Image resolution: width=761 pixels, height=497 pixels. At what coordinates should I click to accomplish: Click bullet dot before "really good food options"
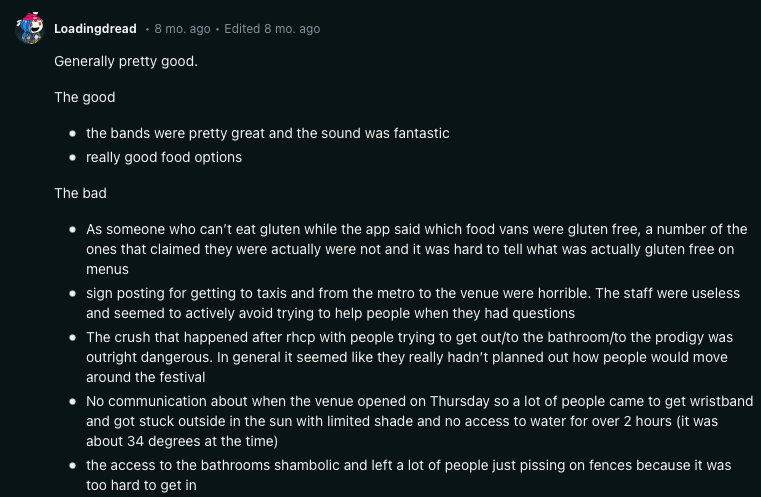(73, 157)
